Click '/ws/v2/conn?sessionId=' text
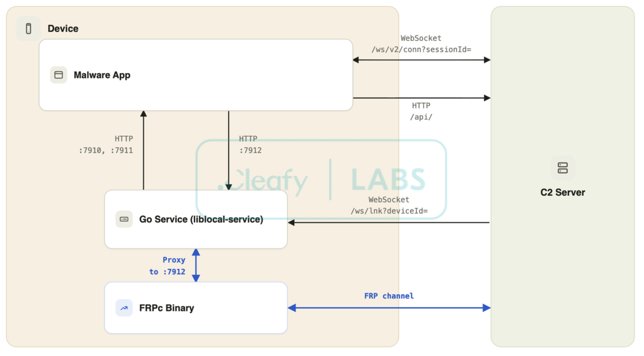Image resolution: width=644 pixels, height=356 pixels. [421, 49]
